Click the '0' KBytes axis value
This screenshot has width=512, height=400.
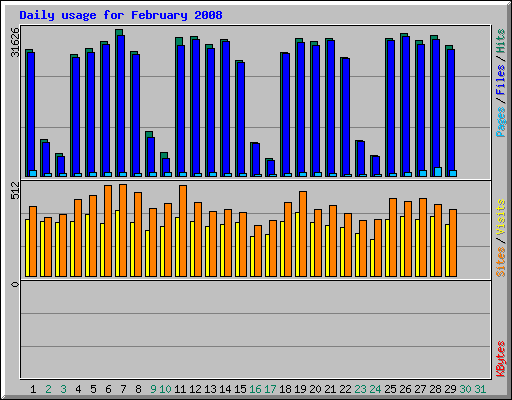15,284
